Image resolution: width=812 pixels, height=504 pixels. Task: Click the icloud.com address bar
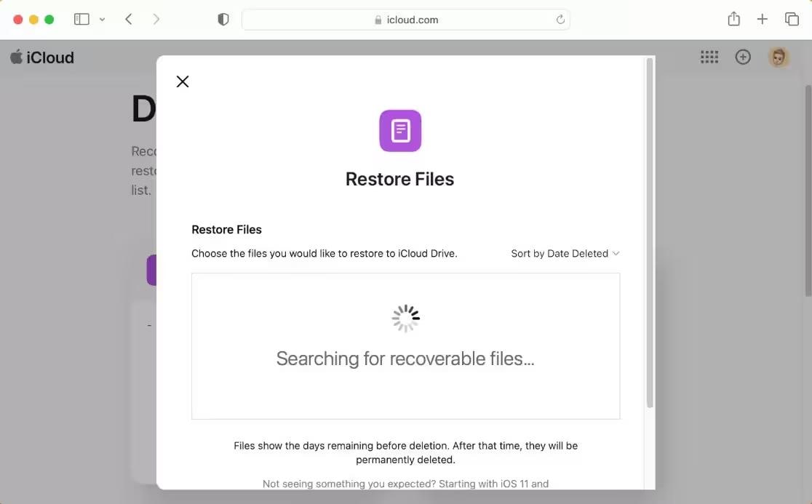point(405,20)
